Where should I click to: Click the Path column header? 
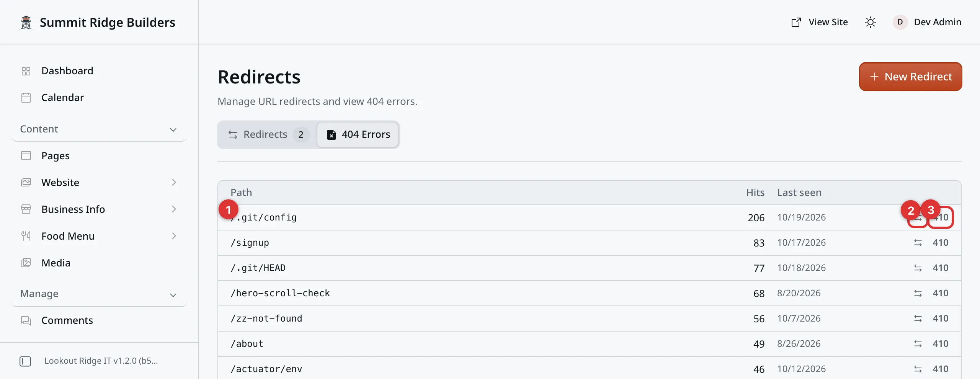point(241,193)
